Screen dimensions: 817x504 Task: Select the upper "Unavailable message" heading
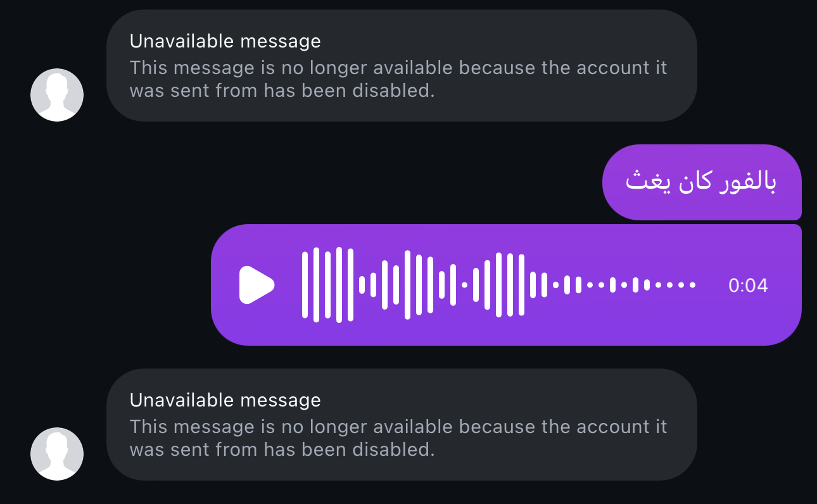[225, 42]
